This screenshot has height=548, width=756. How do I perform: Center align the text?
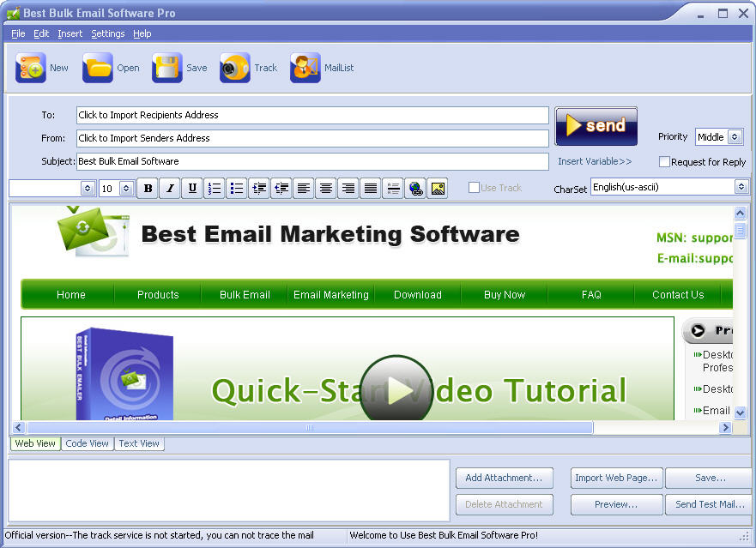pyautogui.click(x=326, y=188)
